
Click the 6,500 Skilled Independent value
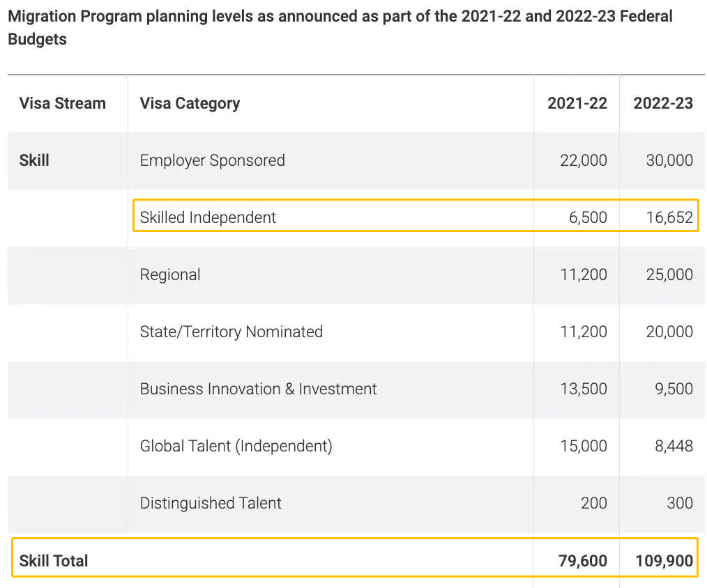pyautogui.click(x=587, y=218)
